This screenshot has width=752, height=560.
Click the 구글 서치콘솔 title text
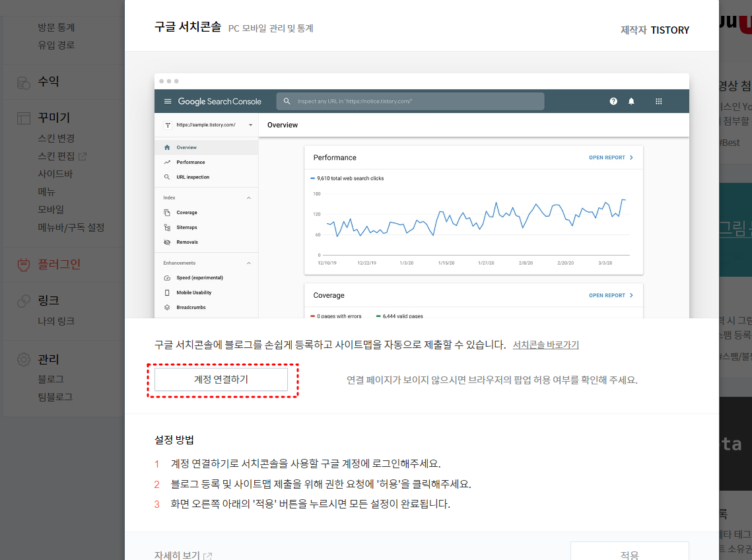[188, 27]
